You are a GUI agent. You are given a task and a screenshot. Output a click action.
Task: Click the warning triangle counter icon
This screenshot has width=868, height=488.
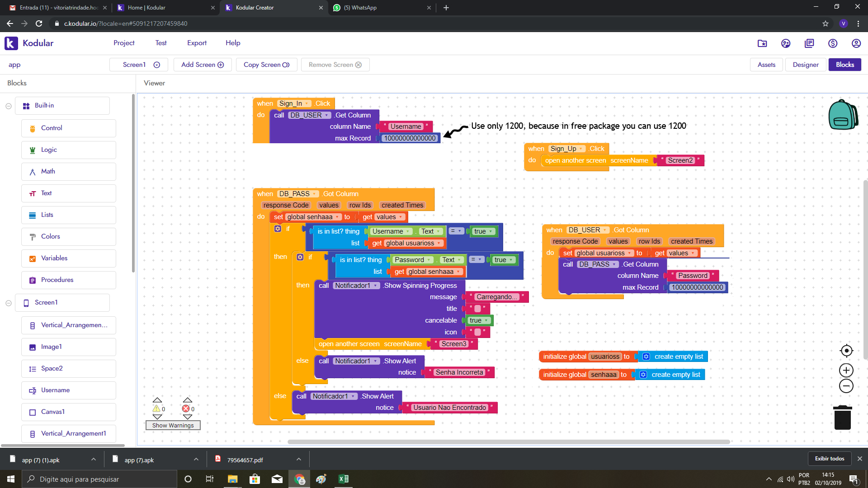tap(156, 408)
